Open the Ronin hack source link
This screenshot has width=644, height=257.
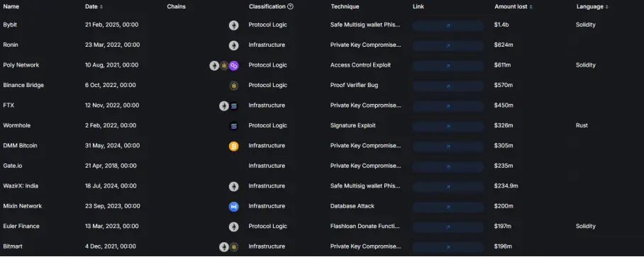point(448,45)
